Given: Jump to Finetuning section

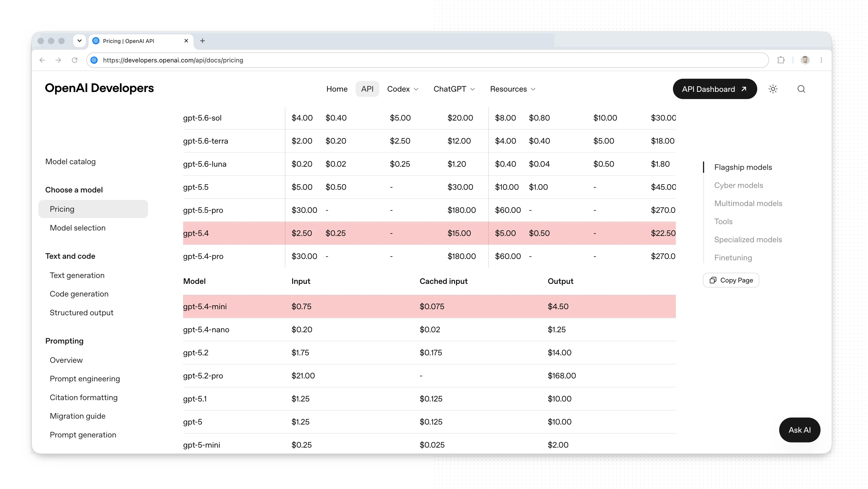Looking at the screenshot, I should (x=733, y=258).
